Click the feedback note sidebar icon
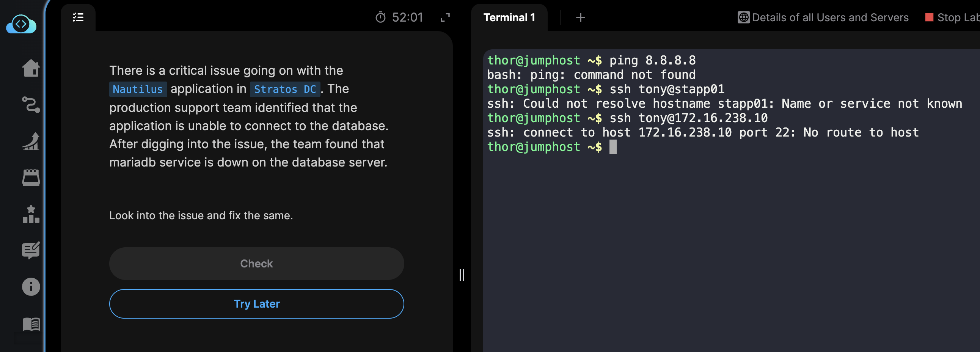980x352 pixels. pos(31,250)
